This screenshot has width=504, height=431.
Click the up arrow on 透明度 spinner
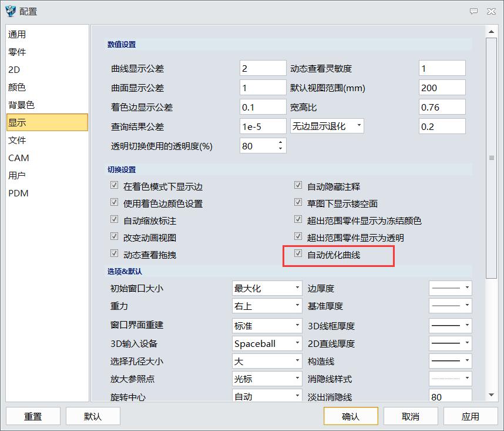281,142
